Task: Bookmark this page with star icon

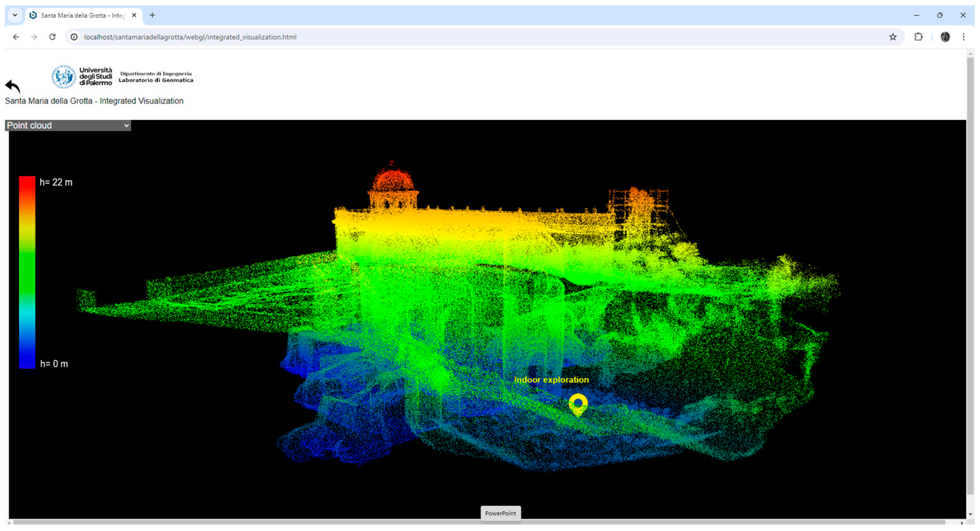Action: click(893, 37)
